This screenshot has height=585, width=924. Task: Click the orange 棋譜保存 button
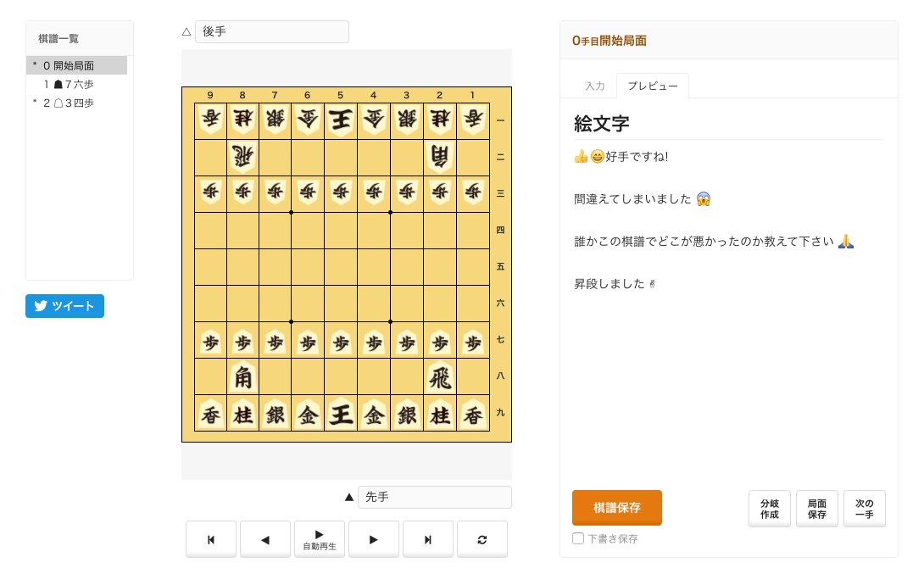pos(616,508)
